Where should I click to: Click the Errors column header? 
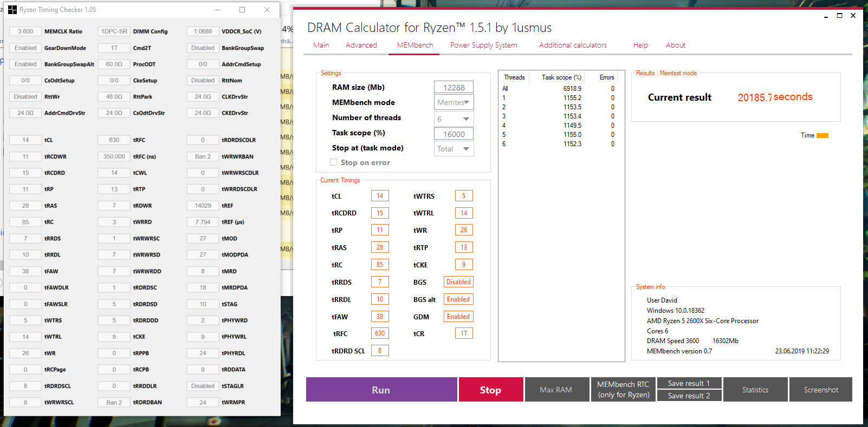pos(607,77)
